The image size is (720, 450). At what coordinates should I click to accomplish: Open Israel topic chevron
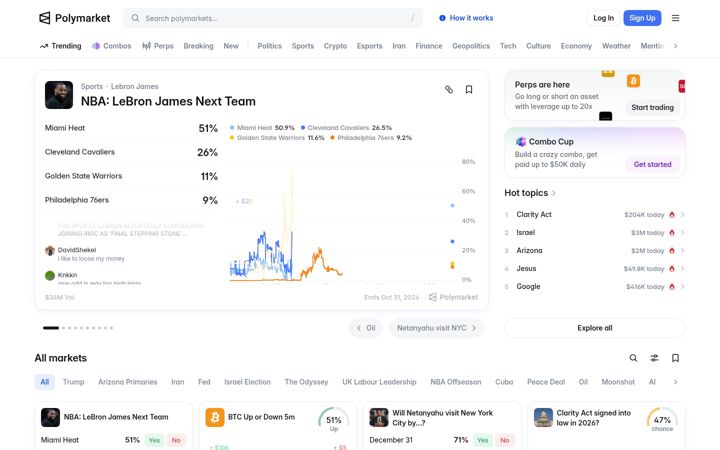tap(682, 232)
